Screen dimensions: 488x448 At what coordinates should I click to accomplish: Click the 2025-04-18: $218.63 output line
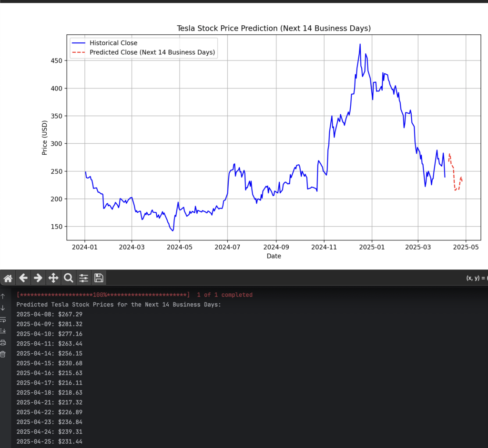pyautogui.click(x=50, y=393)
